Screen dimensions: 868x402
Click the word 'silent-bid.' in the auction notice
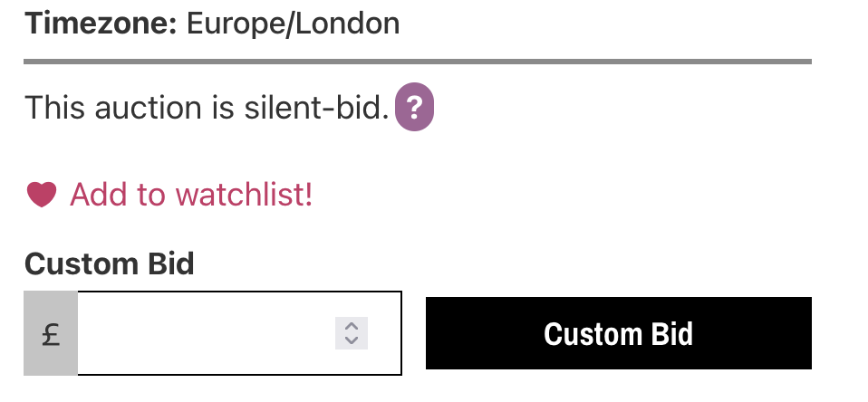point(317,107)
